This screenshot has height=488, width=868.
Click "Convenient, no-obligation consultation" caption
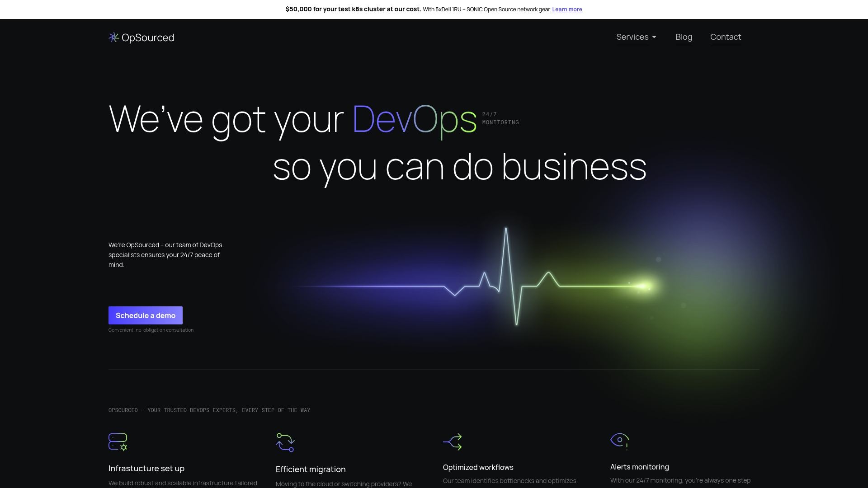pos(151,330)
